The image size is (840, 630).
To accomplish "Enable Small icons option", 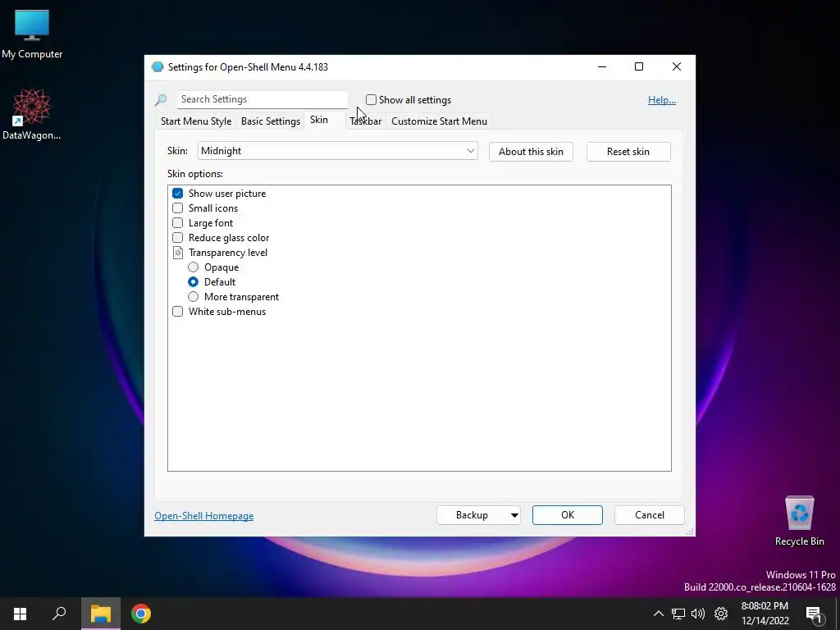I will pos(177,208).
